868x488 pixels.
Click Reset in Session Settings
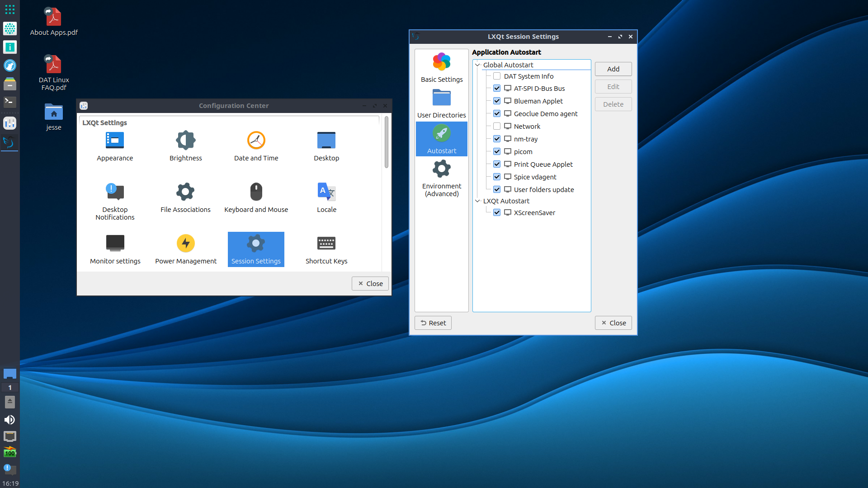[433, 323]
